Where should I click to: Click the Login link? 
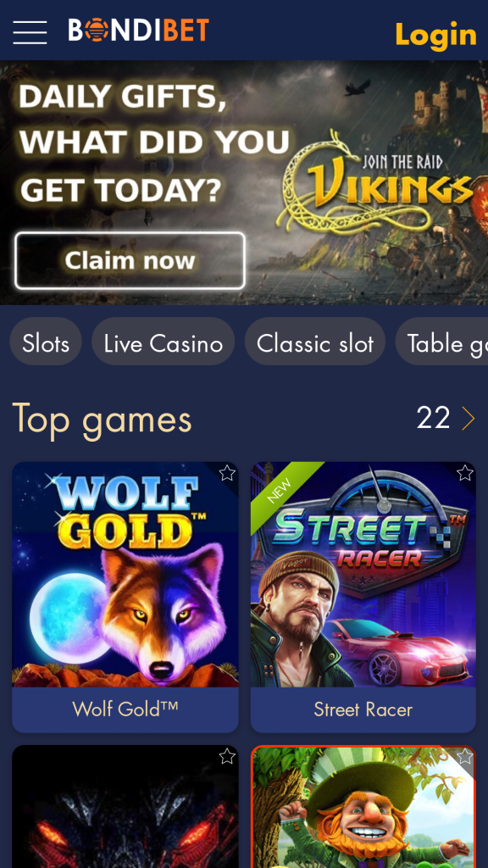point(436,36)
